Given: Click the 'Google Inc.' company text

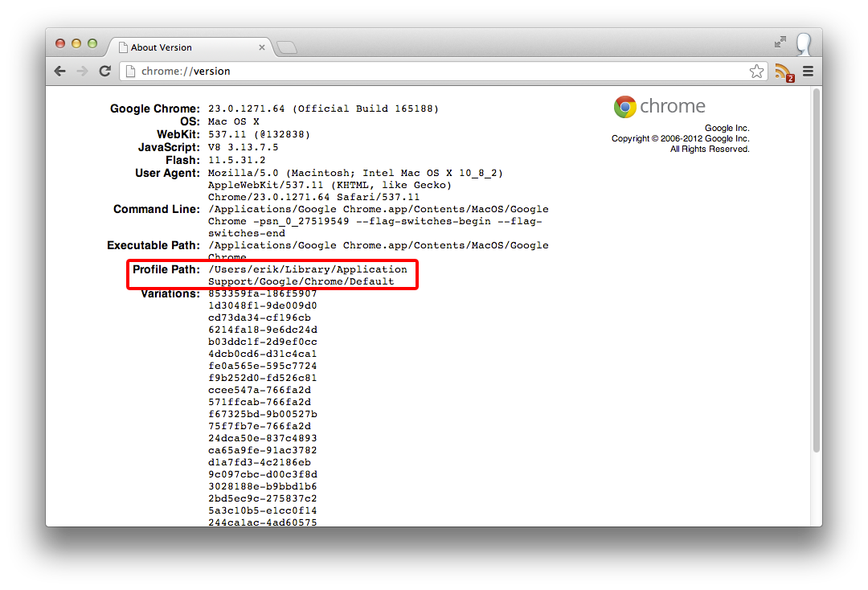Looking at the screenshot, I should [727, 129].
